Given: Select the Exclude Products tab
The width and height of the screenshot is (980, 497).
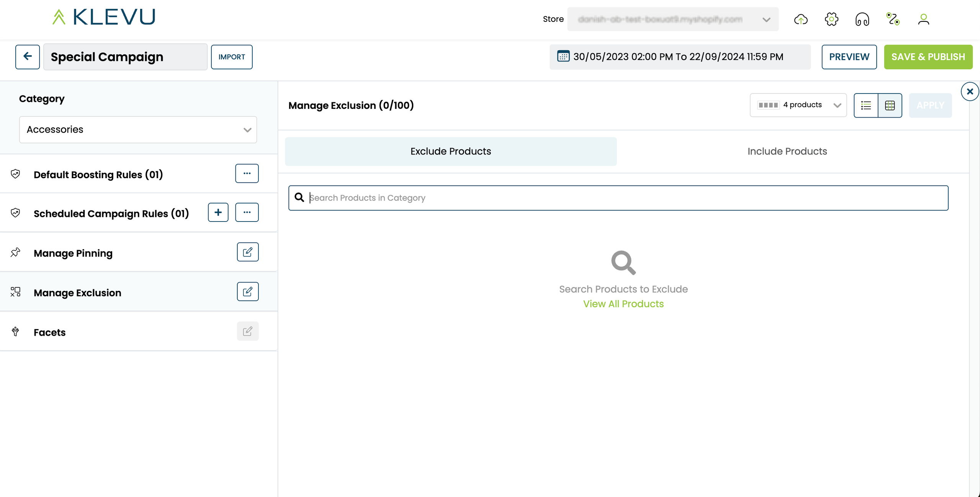Looking at the screenshot, I should point(451,151).
